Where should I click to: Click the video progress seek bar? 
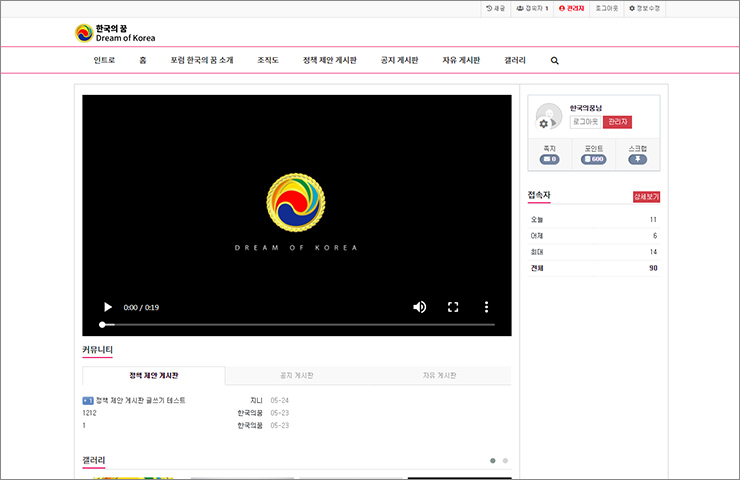298,325
